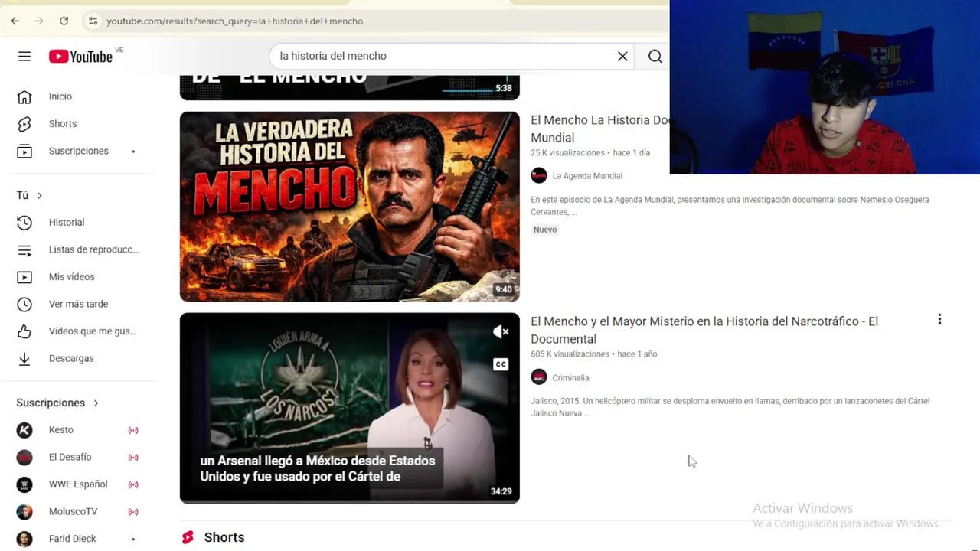This screenshot has width=980, height=551.
Task: Click the Descargas download arrow icon
Action: click(24, 358)
